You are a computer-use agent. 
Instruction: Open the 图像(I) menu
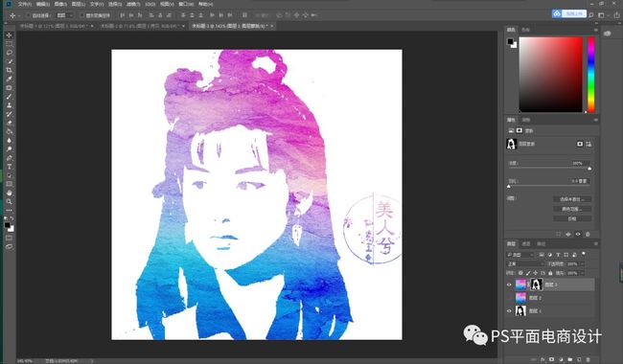tap(60, 4)
